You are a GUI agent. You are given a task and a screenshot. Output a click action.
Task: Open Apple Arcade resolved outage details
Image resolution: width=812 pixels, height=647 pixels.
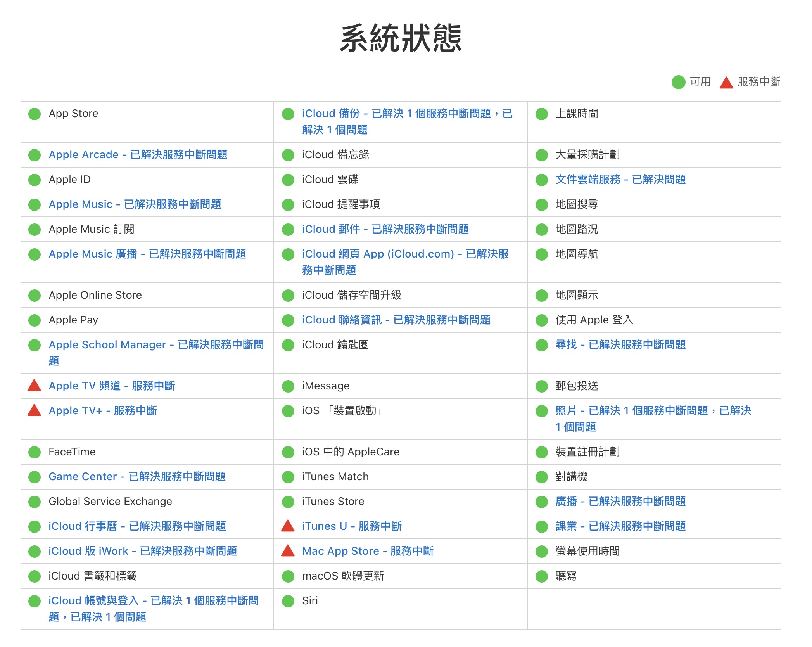(138, 154)
